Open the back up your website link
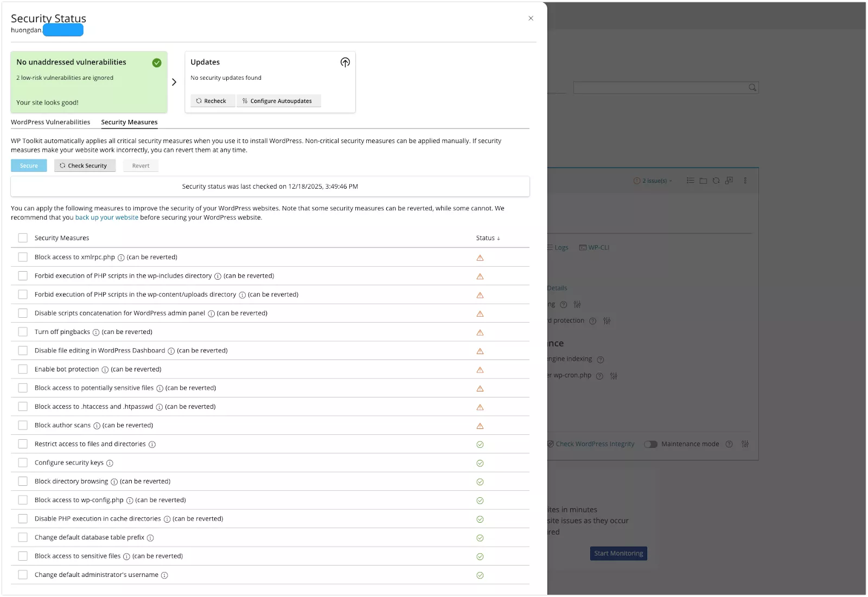 coord(106,217)
